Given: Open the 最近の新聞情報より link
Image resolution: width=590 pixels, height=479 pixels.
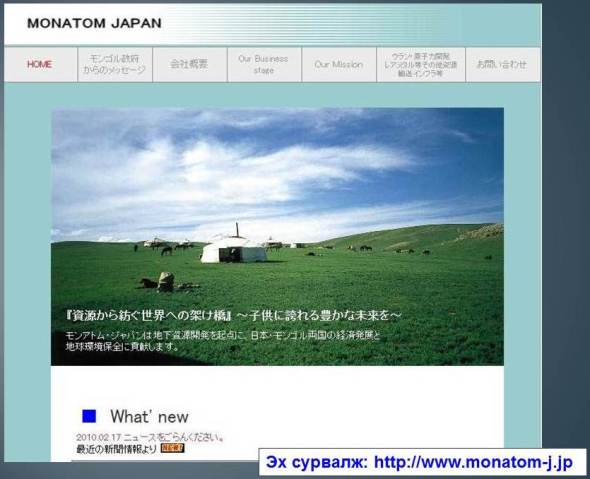Looking at the screenshot, I should tap(116, 449).
